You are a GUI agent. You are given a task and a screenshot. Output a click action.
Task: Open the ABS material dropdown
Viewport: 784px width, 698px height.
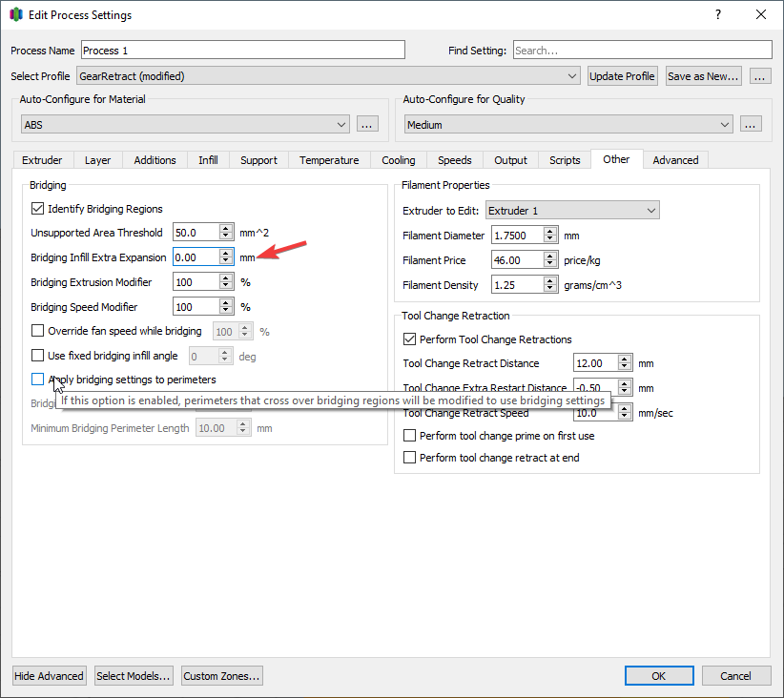pyautogui.click(x=185, y=124)
